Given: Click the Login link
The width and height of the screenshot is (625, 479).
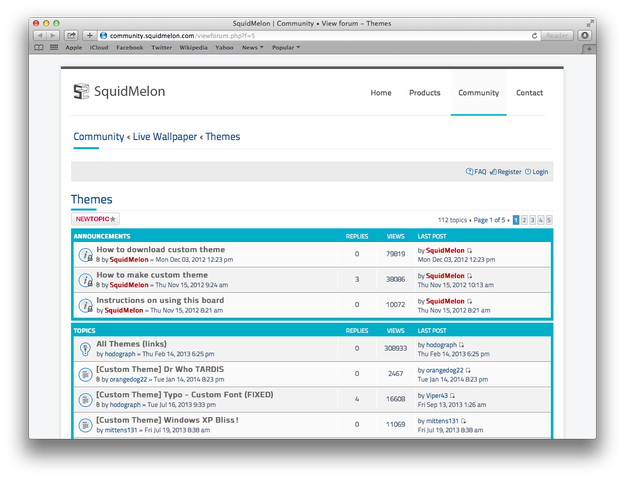Looking at the screenshot, I should click(540, 172).
